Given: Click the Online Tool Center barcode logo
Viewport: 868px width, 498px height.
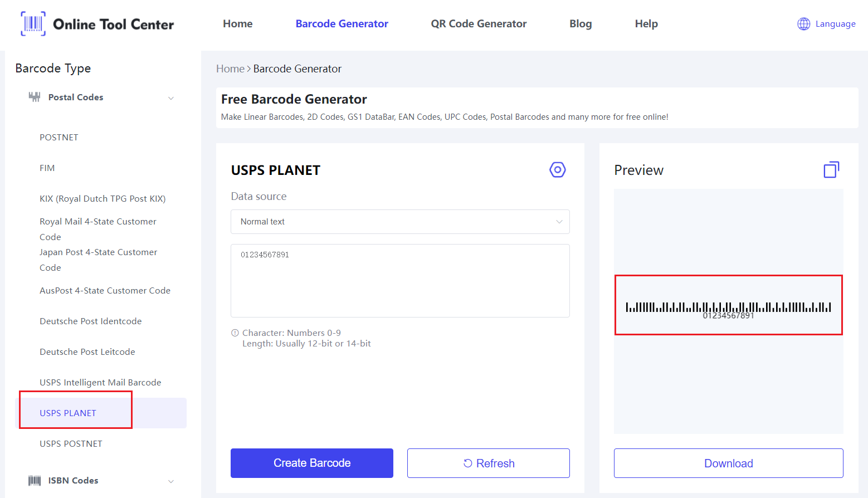Looking at the screenshot, I should click(x=33, y=24).
